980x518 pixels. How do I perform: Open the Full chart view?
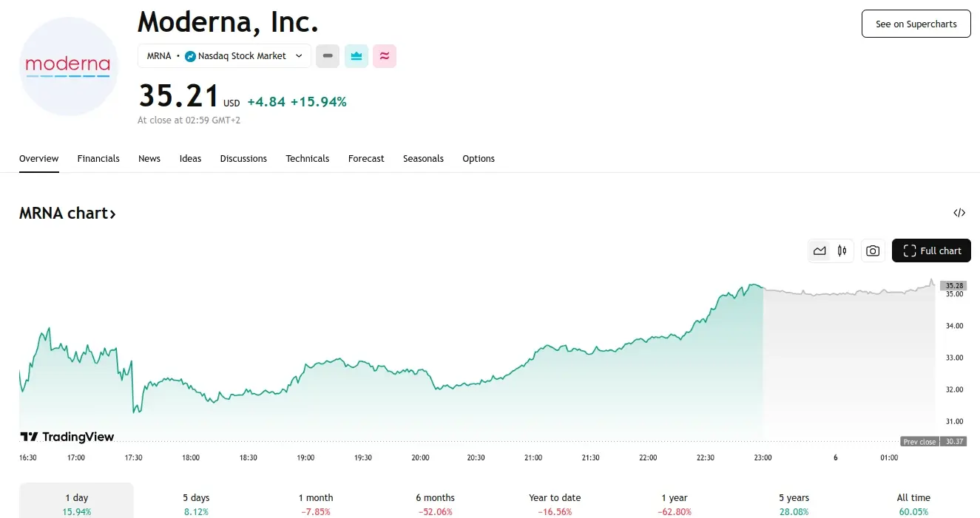[931, 251]
